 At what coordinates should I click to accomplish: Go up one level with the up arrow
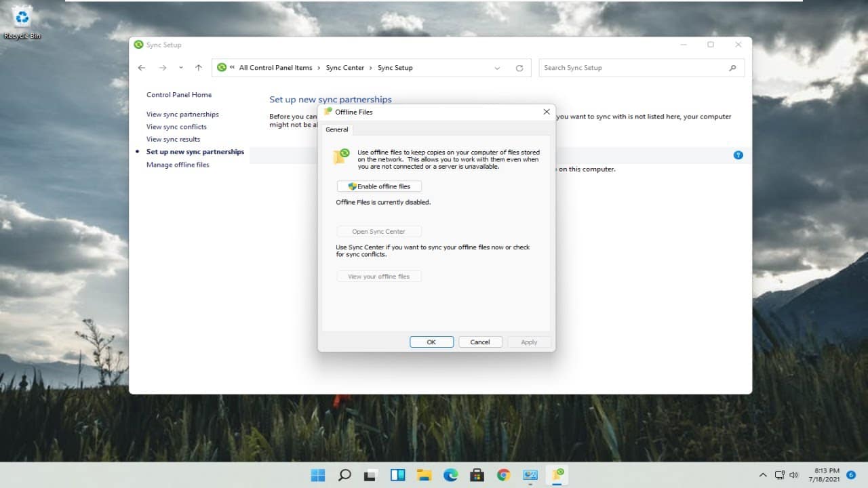(198, 68)
